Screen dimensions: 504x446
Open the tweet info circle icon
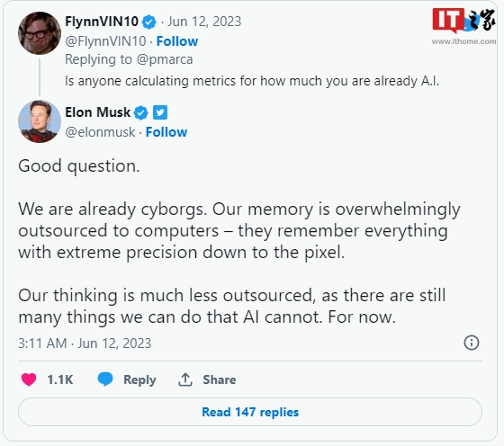[x=472, y=343]
